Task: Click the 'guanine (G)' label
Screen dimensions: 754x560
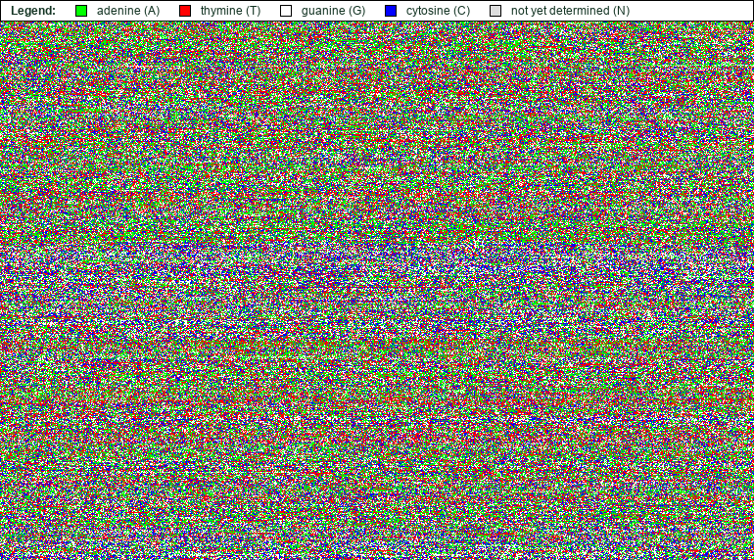Action: 333,11
